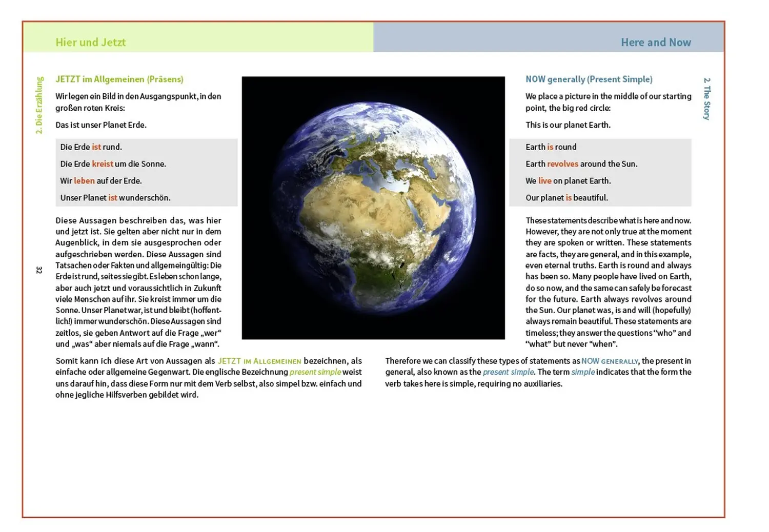This screenshot has width=769, height=532.
Task: Click line 'This is our planet Earth.'
Action: [568, 125]
